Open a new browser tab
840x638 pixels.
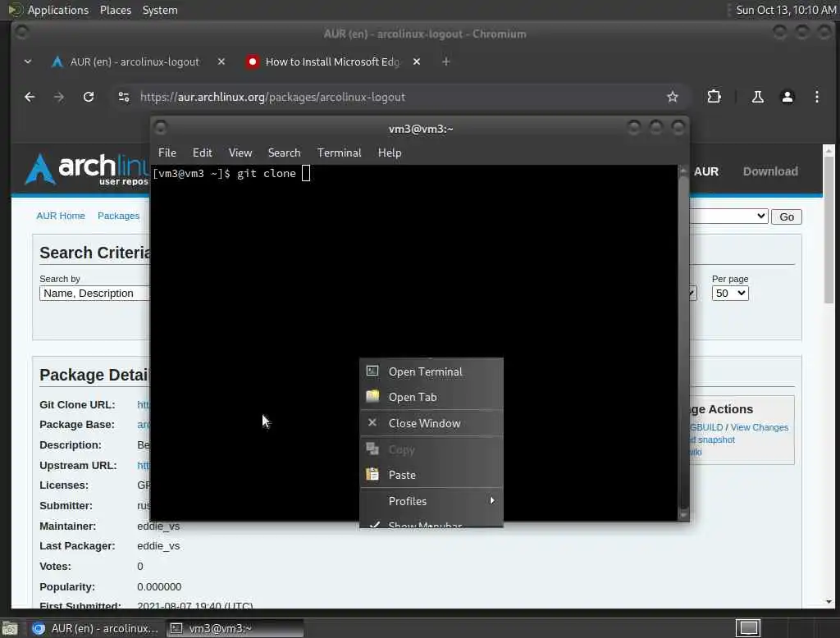point(445,62)
